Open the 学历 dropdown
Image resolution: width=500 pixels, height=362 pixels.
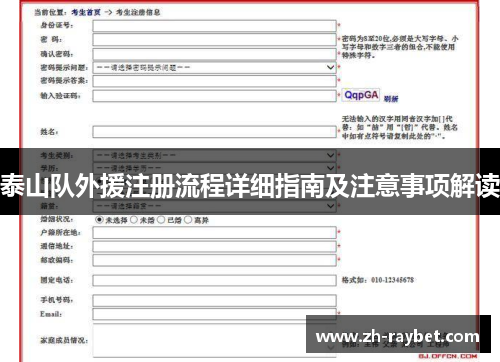tap(214, 168)
